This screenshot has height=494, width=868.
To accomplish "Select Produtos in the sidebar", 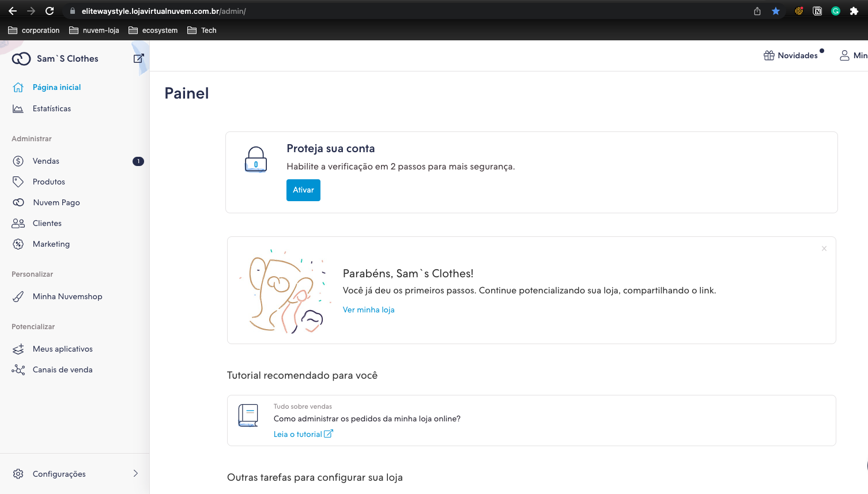I will [x=48, y=182].
